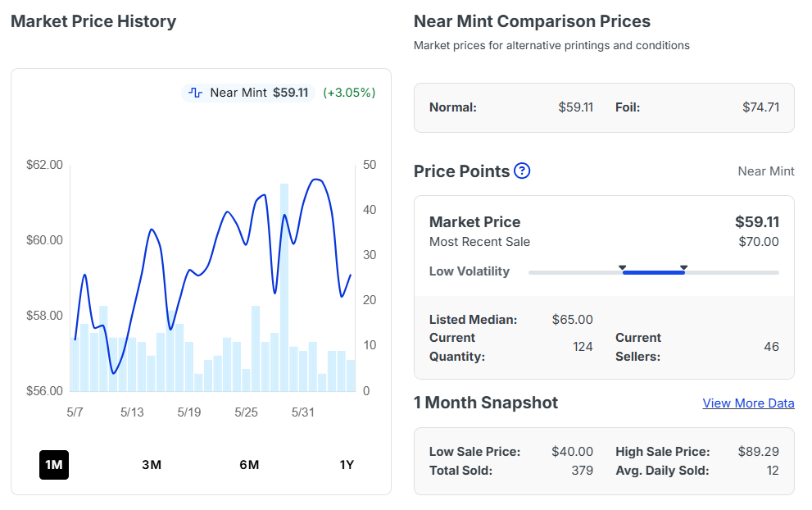Screen dimensions: 812x510
Task: Click the 5/7 date axis label
Action: pos(75,412)
